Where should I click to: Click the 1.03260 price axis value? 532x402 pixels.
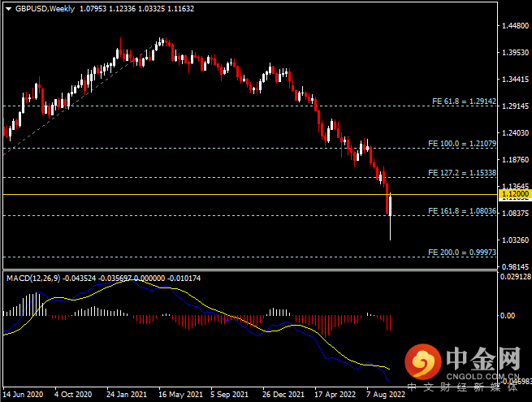tap(516, 240)
